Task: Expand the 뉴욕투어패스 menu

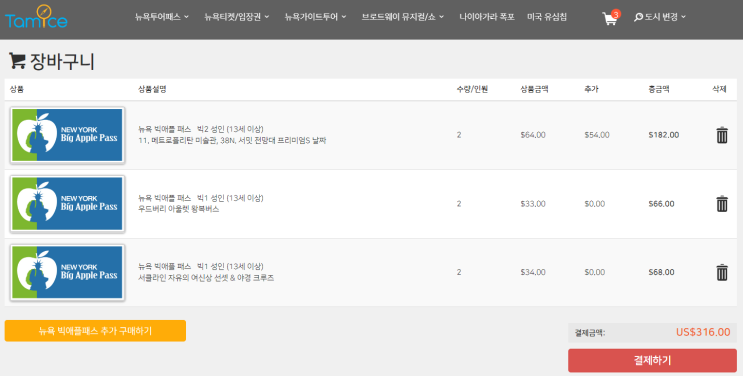Action: pyautogui.click(x=162, y=17)
